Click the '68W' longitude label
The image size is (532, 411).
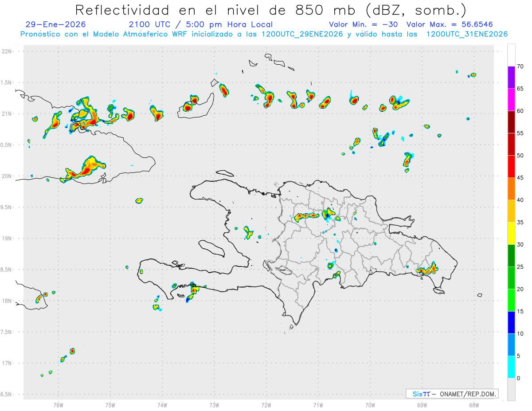[x=474, y=405]
